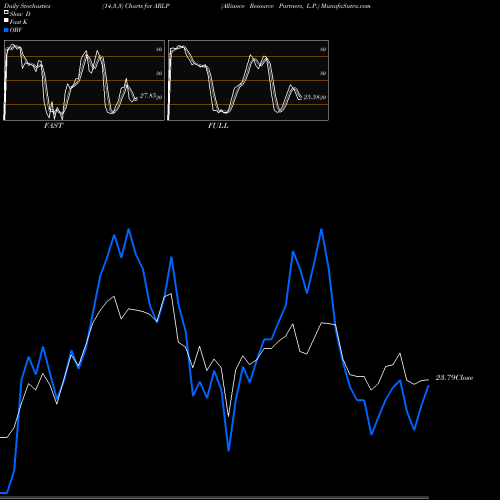Click the '23.79Close' price label
Viewport: 500px width, 500px height.
pos(454,378)
